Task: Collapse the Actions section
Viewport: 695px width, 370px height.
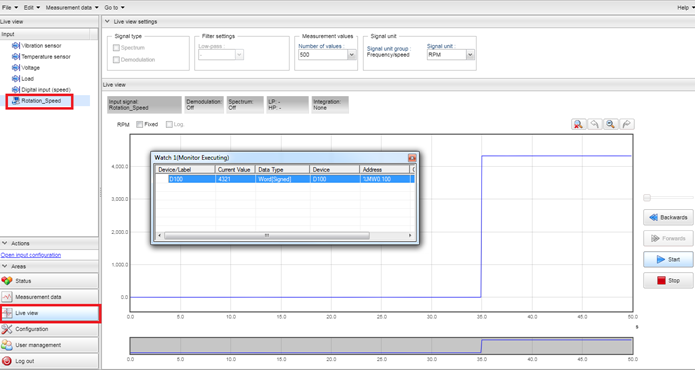Action: [5, 243]
